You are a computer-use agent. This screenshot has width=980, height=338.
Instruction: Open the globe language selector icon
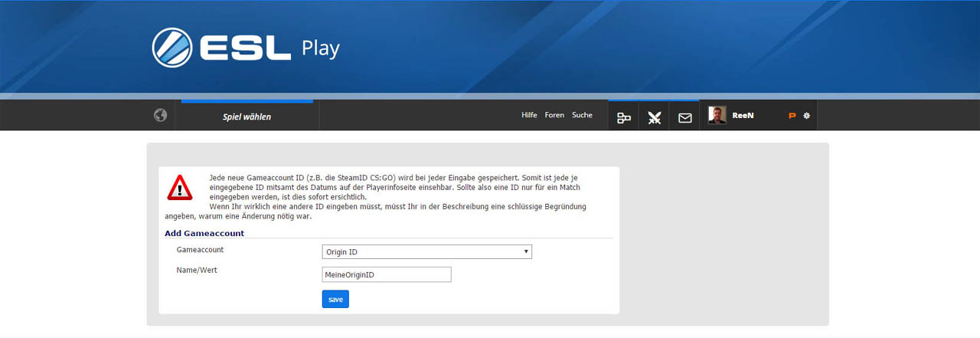pyautogui.click(x=160, y=115)
